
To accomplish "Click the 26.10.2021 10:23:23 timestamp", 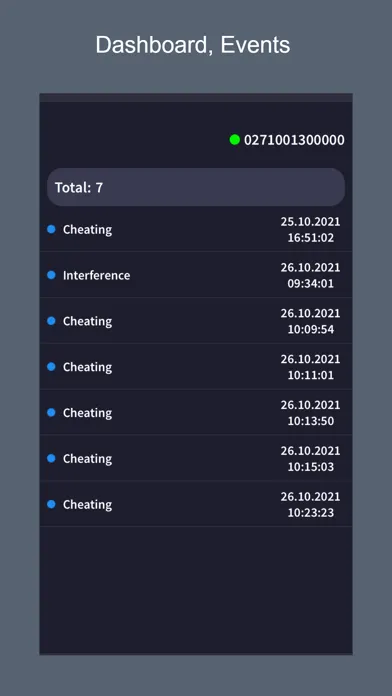I will point(310,504).
